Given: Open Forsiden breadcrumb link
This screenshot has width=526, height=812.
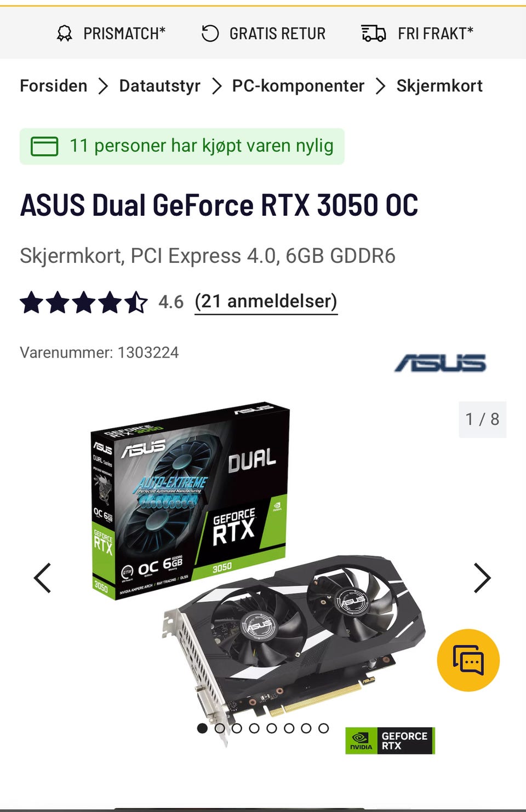Looking at the screenshot, I should (54, 86).
